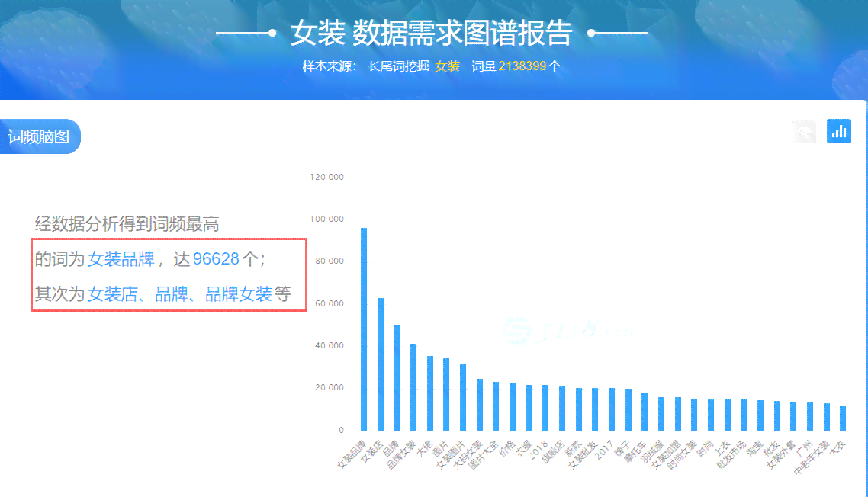Select the bar for 羽绒服
Image resolution: width=868 pixels, height=497 pixels.
pos(661,414)
